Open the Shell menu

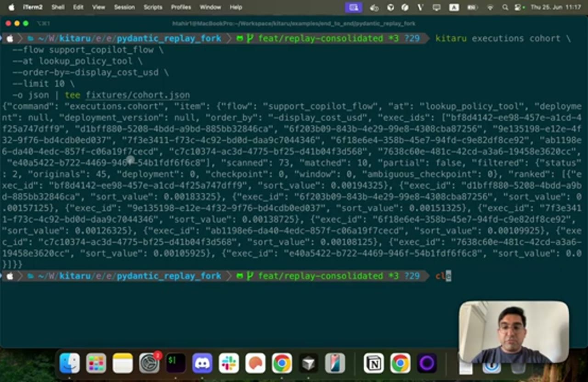(58, 7)
